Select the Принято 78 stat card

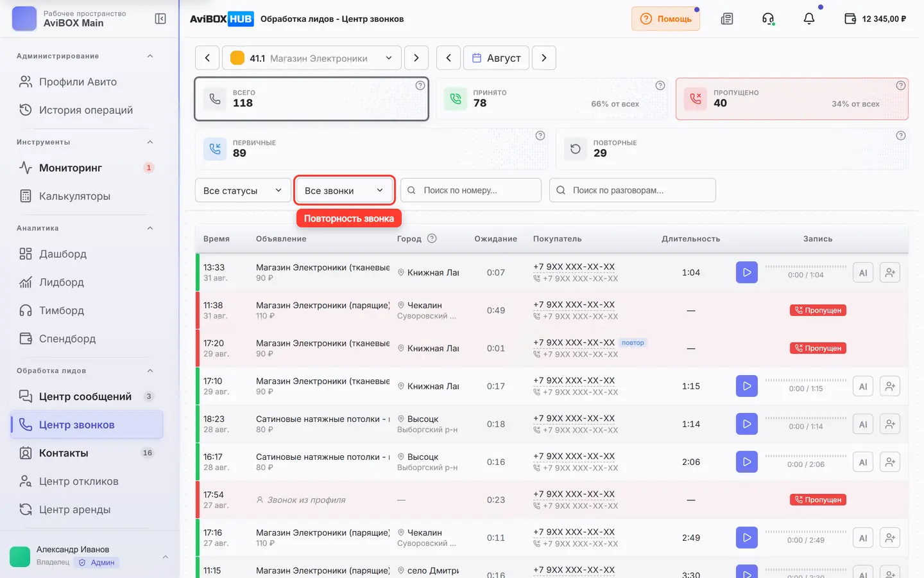coord(552,99)
